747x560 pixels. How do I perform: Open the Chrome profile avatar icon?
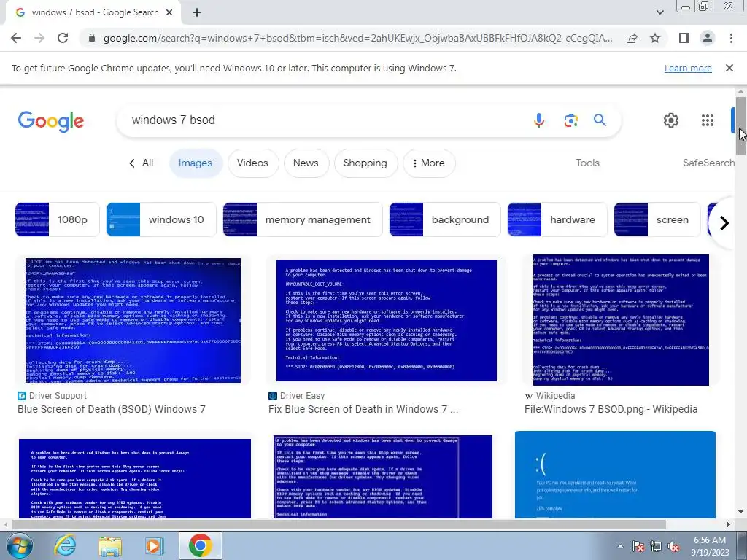(x=708, y=38)
